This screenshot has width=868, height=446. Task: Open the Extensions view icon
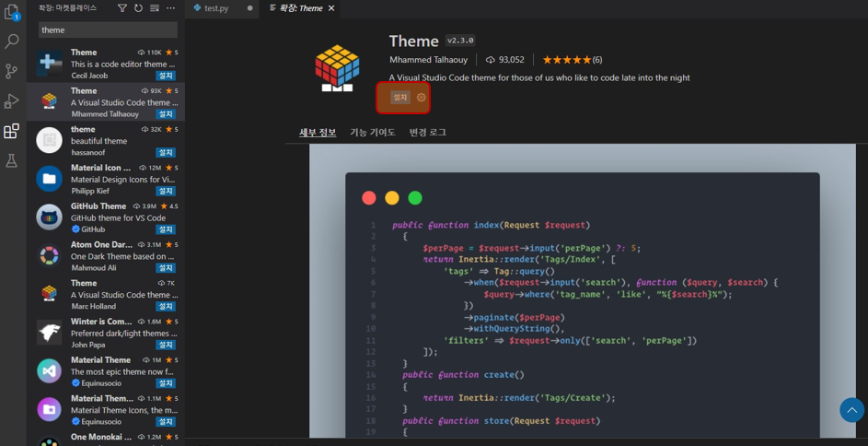[x=12, y=131]
